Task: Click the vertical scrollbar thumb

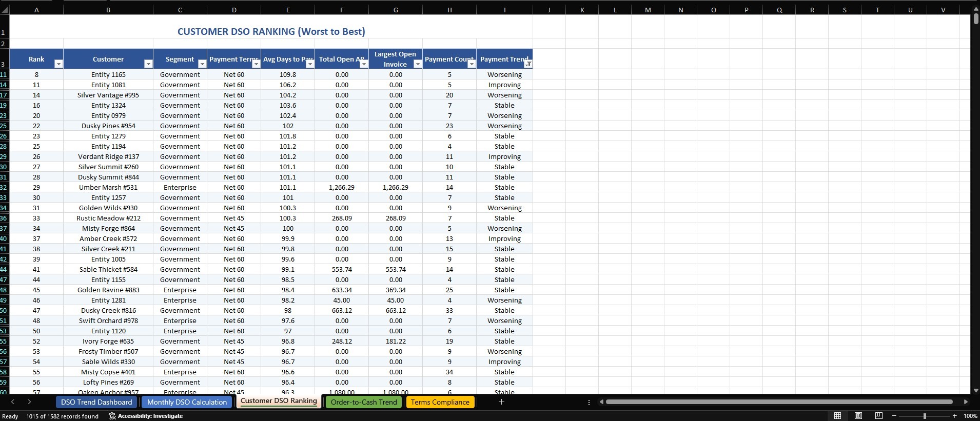Action: point(976,19)
